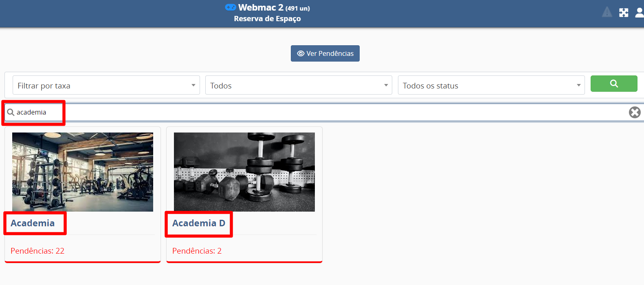
Task: Click the magnifier icon in search field
Action: (11, 112)
